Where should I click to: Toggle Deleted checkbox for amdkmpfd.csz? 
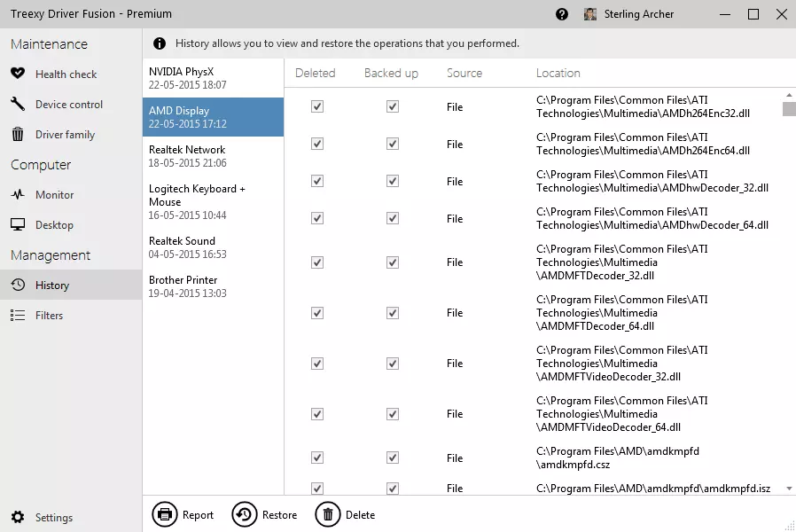pyautogui.click(x=317, y=458)
